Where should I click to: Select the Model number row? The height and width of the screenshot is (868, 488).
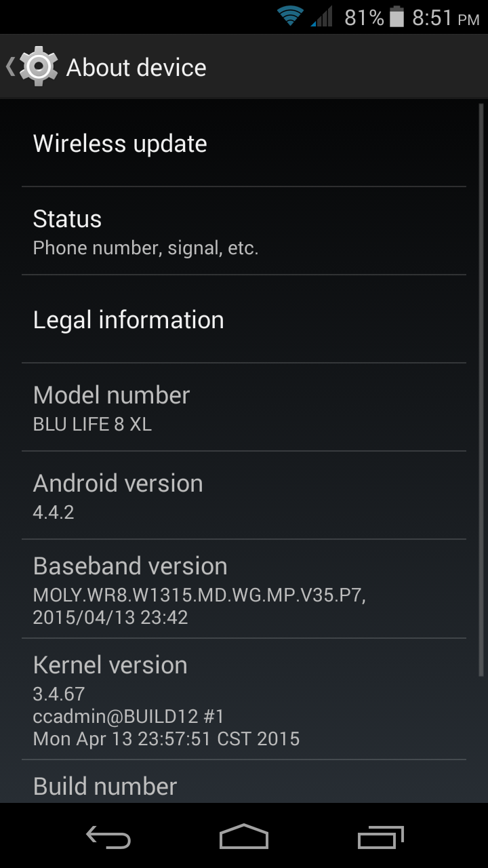244,408
